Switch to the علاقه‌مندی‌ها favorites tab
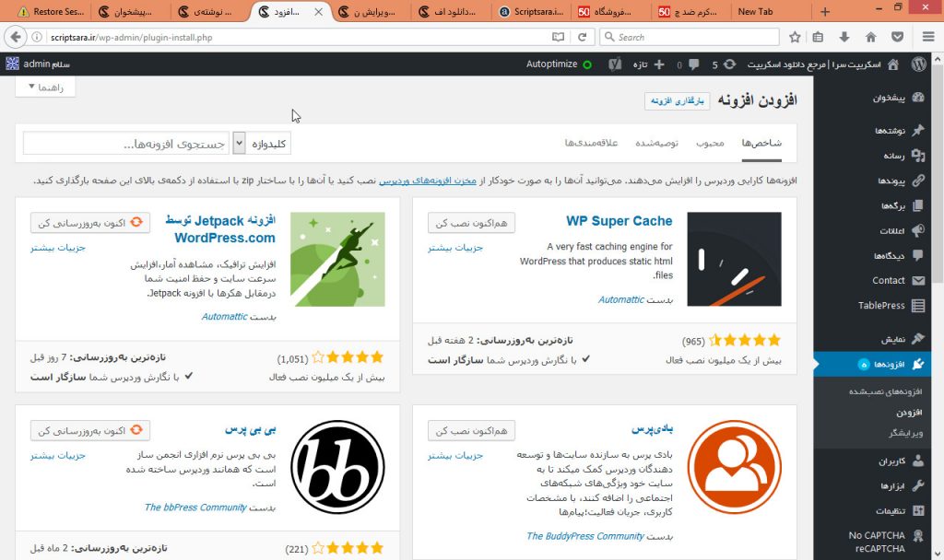Image resolution: width=944 pixels, height=560 pixels. pyautogui.click(x=591, y=143)
